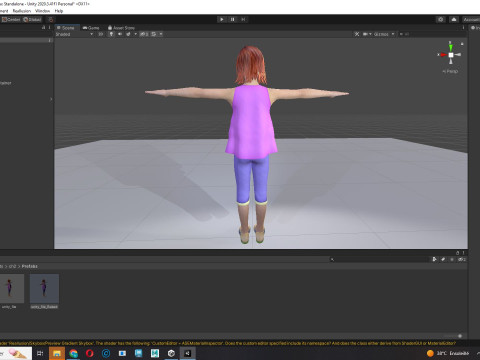480x360 pixels.
Task: Open the scene effects dropdown arrow
Action: [135, 34]
